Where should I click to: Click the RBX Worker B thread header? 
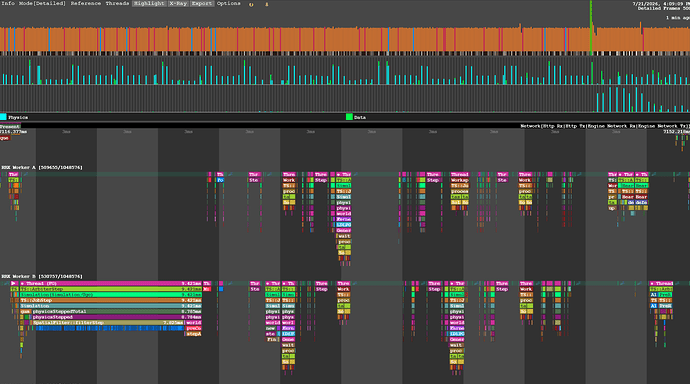42,276
